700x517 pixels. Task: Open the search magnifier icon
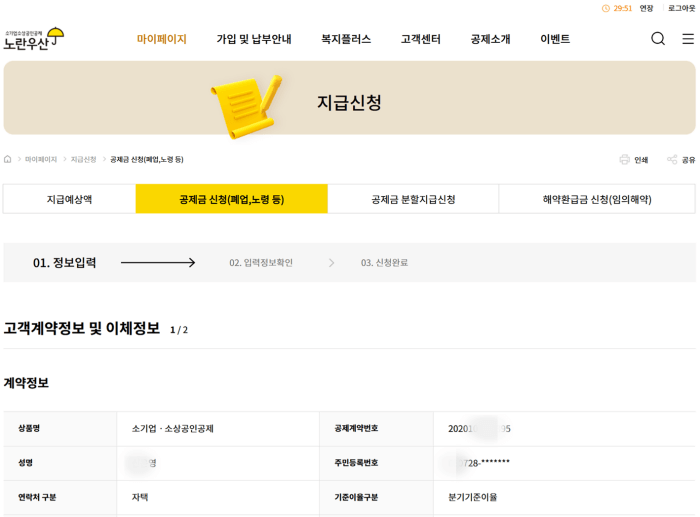click(x=658, y=39)
